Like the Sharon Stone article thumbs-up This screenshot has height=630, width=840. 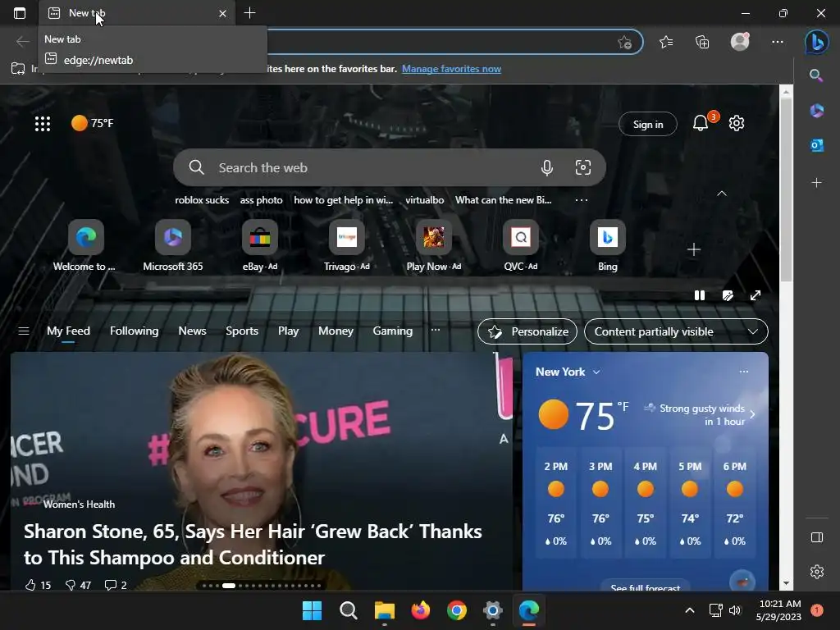[30, 585]
